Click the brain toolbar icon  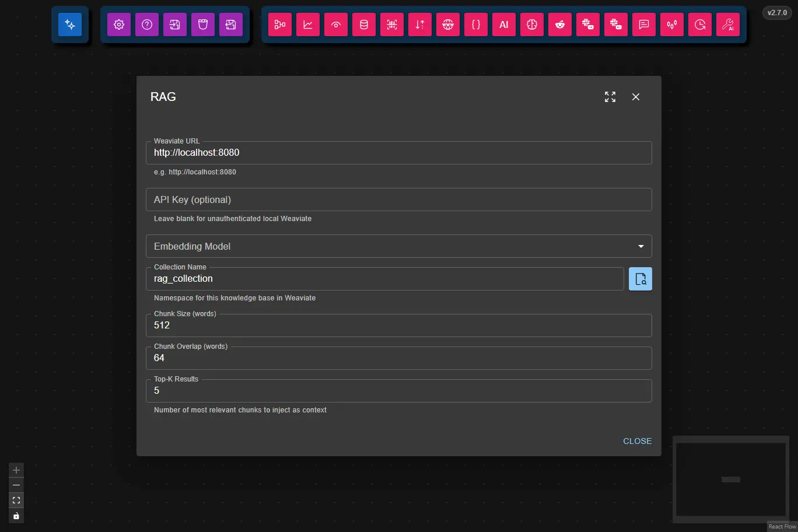click(x=532, y=24)
